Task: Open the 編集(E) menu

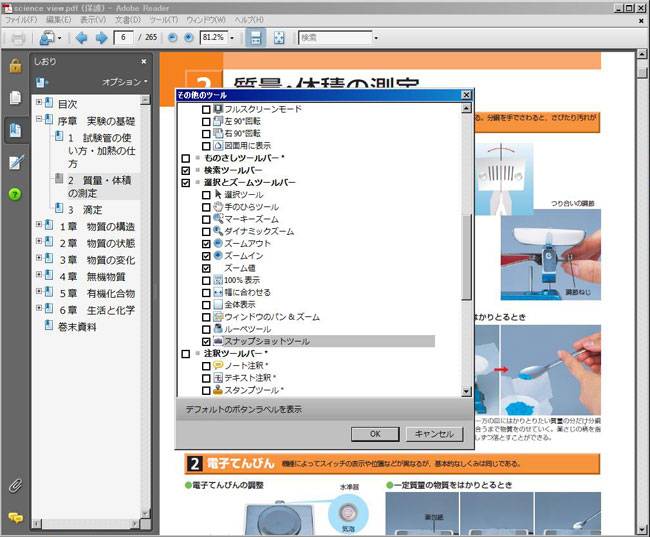Action: click(x=58, y=20)
